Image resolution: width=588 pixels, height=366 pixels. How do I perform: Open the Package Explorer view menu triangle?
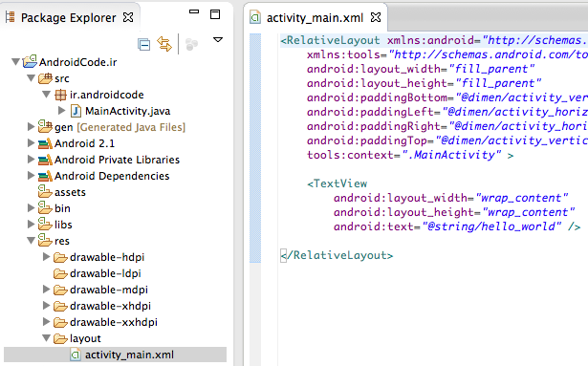[x=218, y=39]
